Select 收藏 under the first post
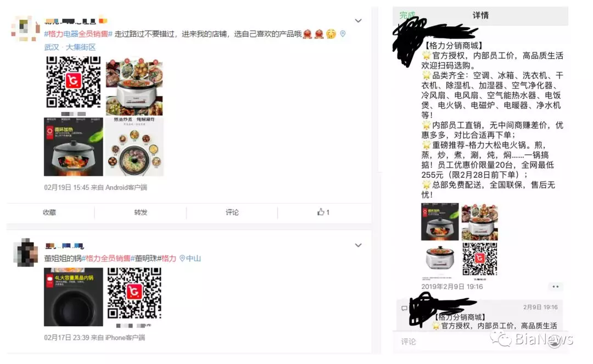Image resolution: width=593 pixels, height=364 pixels. pos(49,212)
